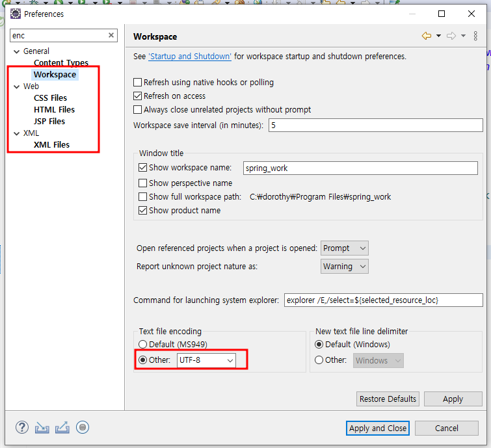Select Default (Windows) line delimiter radio

click(x=319, y=345)
